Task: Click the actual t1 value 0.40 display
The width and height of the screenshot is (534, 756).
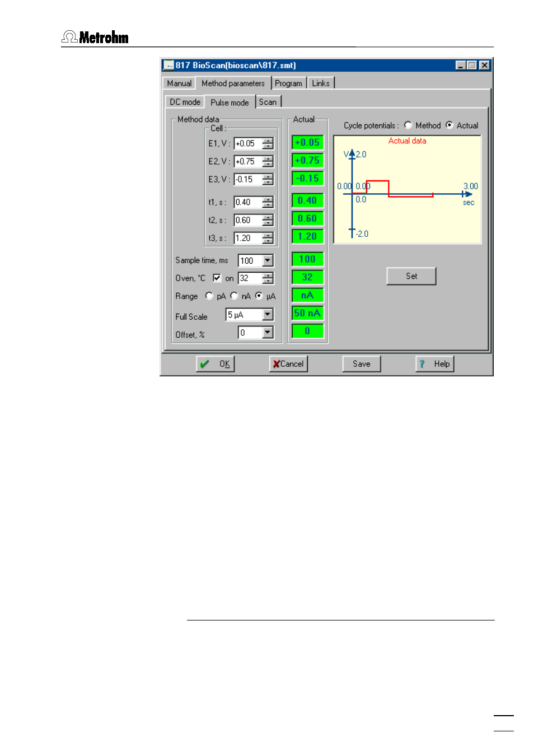Action: (x=307, y=200)
